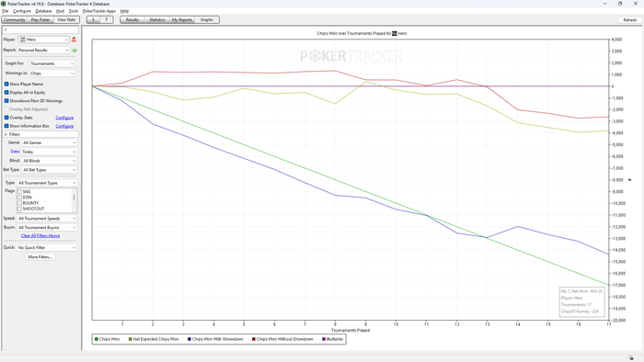644x362 pixels.
Task: Open the Bet Type dropdown
Action: (50, 170)
